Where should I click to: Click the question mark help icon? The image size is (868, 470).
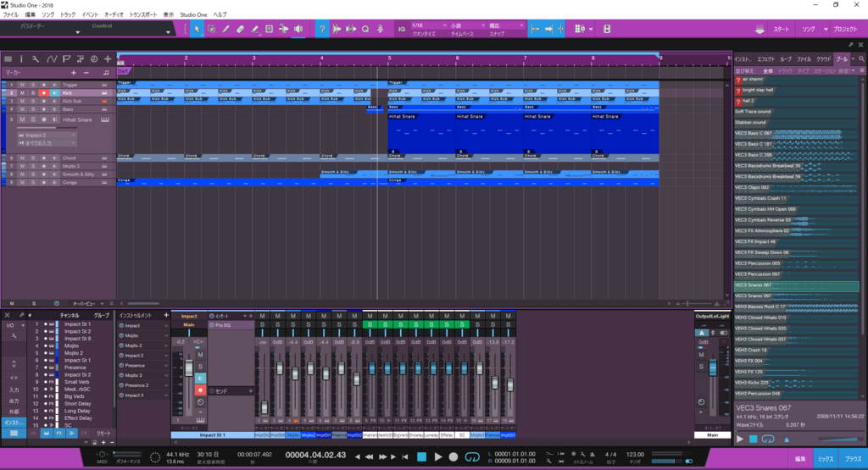322,30
